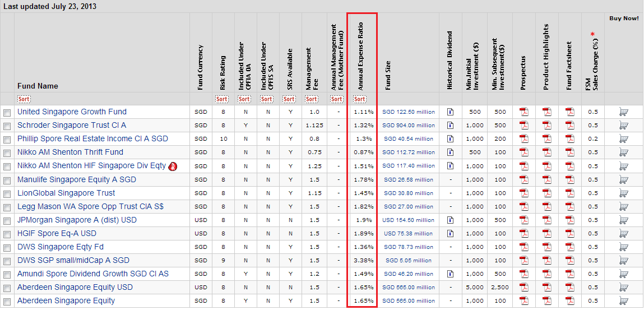Add DWS SGP small/midCap A SGD to cart
Screen dimensions: 644x310
coord(623,260)
